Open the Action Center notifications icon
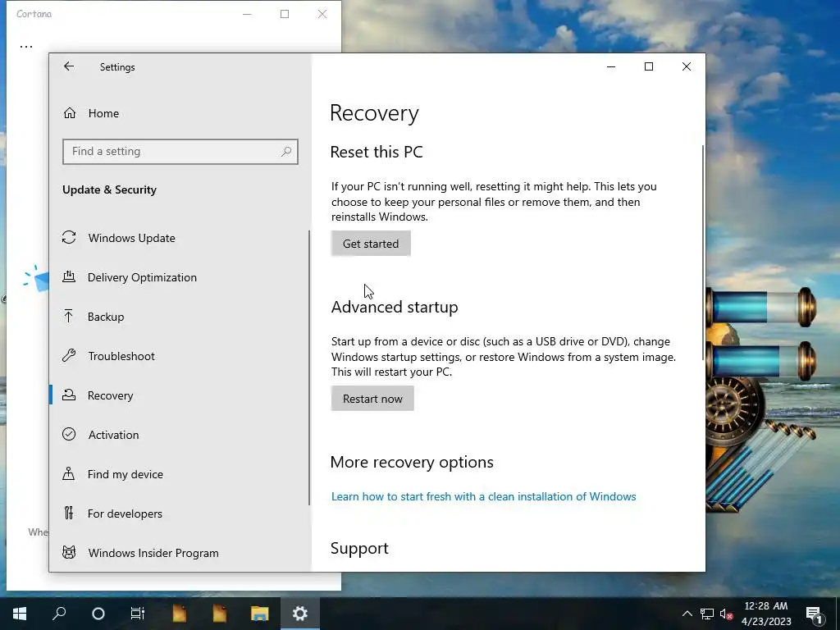Image resolution: width=840 pixels, height=630 pixels. coord(814,614)
